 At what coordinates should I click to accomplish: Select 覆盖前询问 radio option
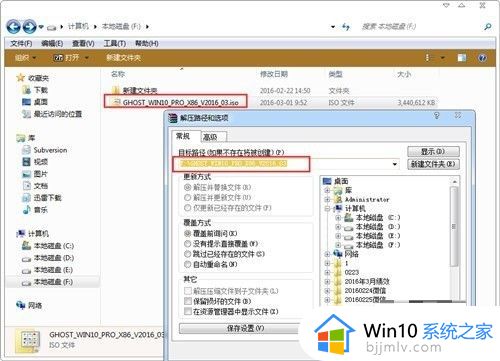[188, 233]
